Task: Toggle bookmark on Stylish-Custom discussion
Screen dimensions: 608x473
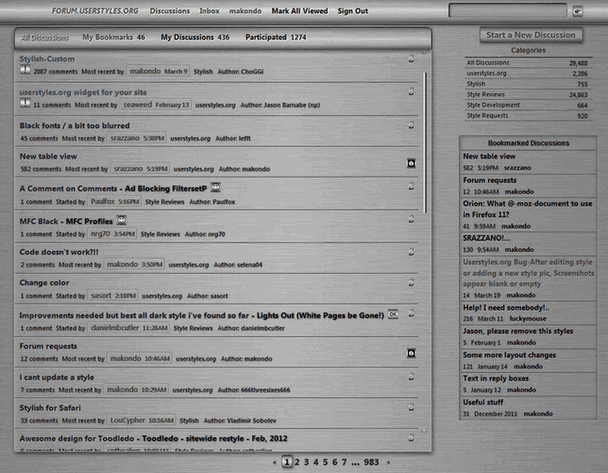Action: 411,59
